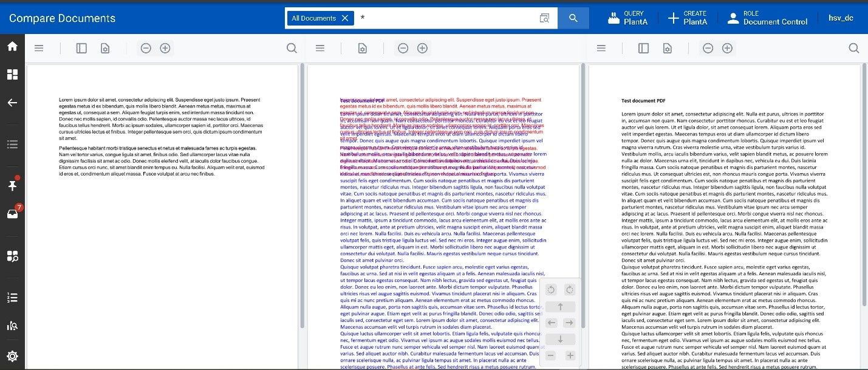Open pinned items pin icon
Image resolution: width=868 pixels, height=370 pixels.
(x=12, y=186)
